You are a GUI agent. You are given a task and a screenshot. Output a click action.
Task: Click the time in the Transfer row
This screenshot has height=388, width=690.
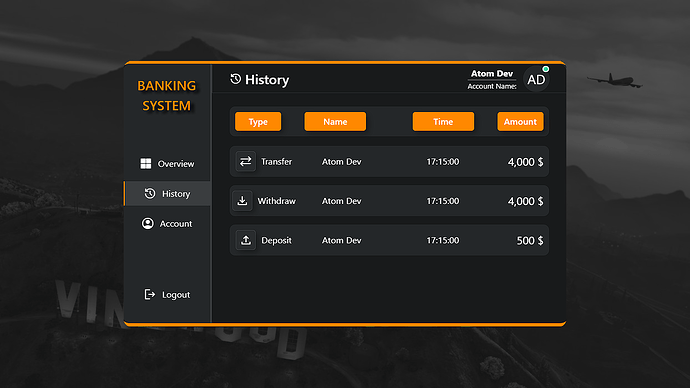tap(443, 161)
